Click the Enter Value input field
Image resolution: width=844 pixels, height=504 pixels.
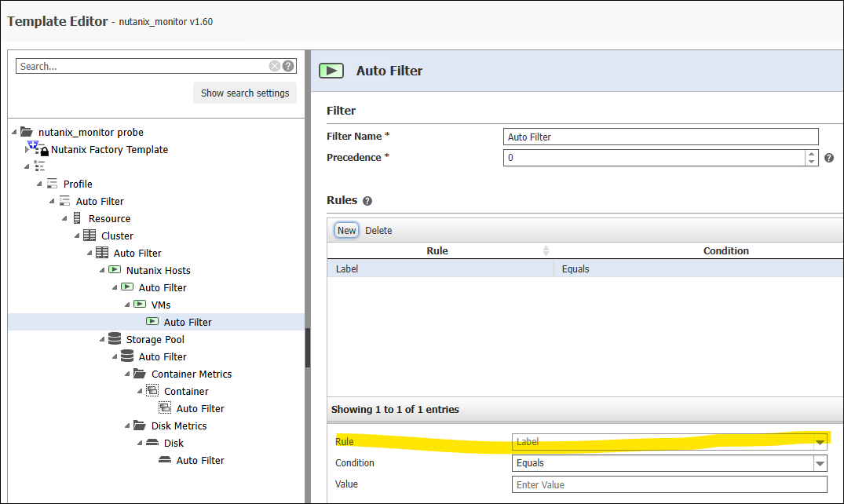pyautogui.click(x=669, y=484)
